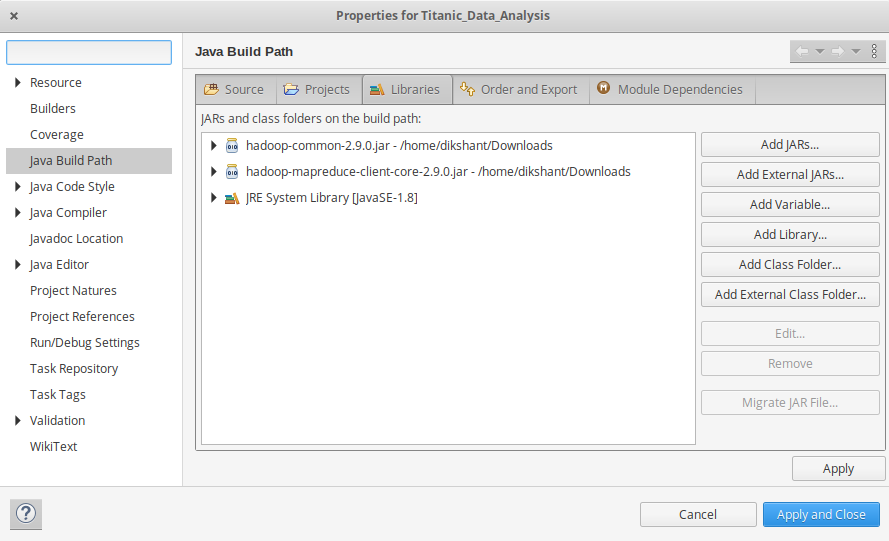Select the Libraries tab
This screenshot has width=889, height=541.
point(407,90)
